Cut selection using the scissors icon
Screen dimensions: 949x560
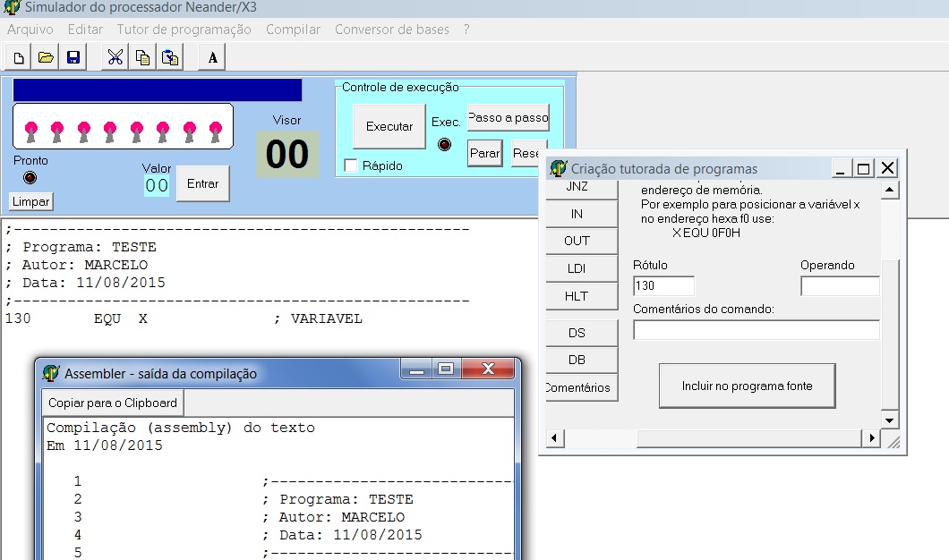pyautogui.click(x=115, y=57)
